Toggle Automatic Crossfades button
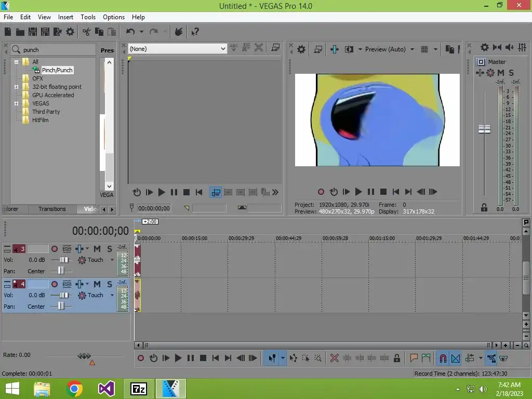 pos(456,358)
